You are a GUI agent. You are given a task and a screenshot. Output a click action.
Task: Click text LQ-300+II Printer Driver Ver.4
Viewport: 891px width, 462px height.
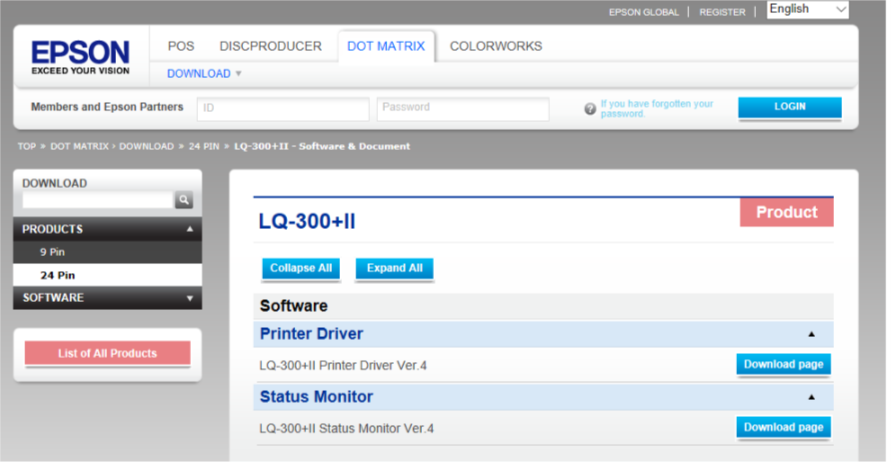click(x=343, y=365)
